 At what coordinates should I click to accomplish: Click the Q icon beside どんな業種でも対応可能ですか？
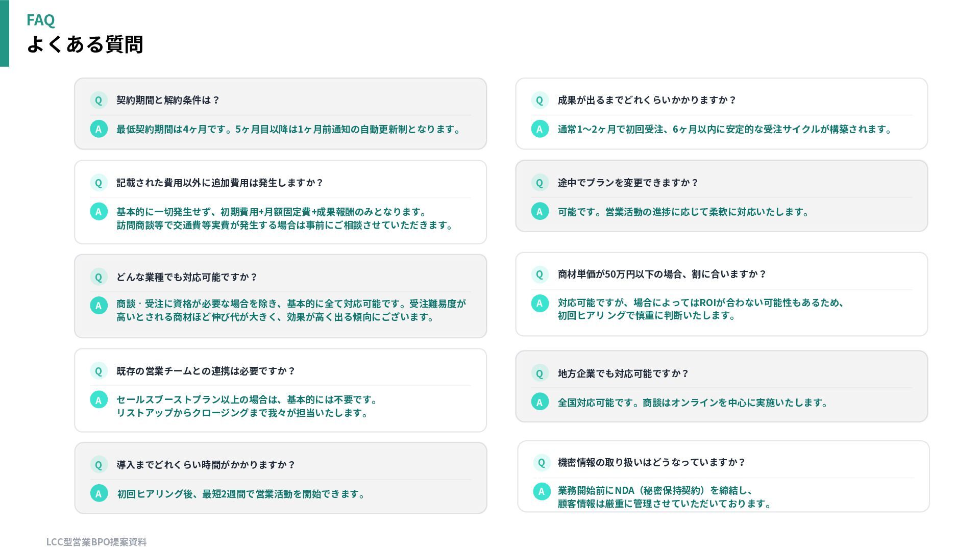click(x=99, y=277)
